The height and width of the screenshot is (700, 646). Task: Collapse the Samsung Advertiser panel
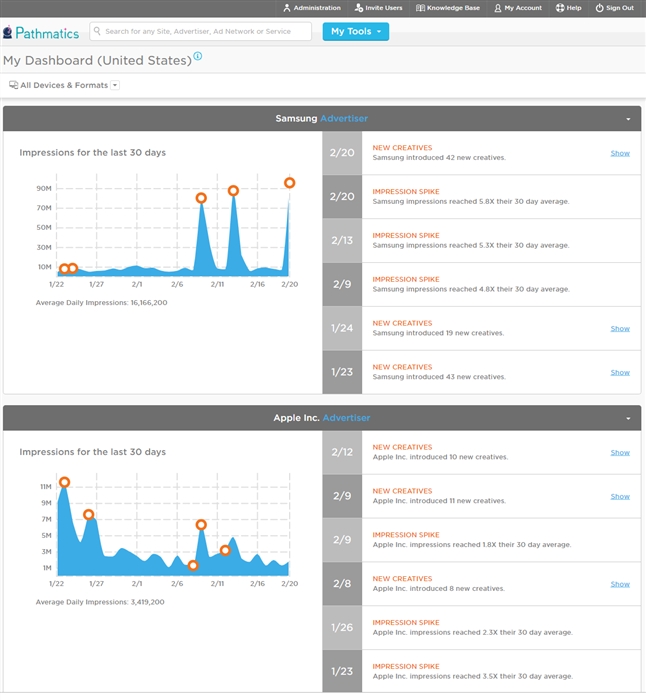click(x=628, y=119)
